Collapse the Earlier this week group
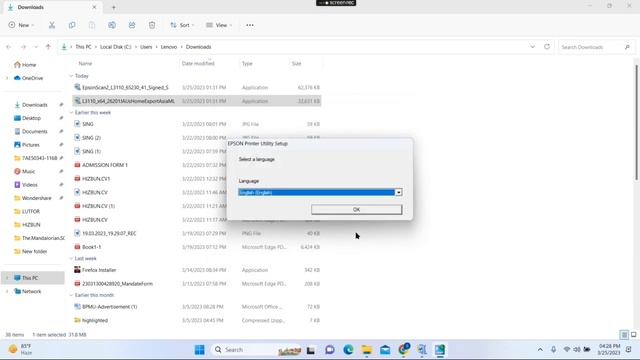640x360 pixels. [71, 113]
